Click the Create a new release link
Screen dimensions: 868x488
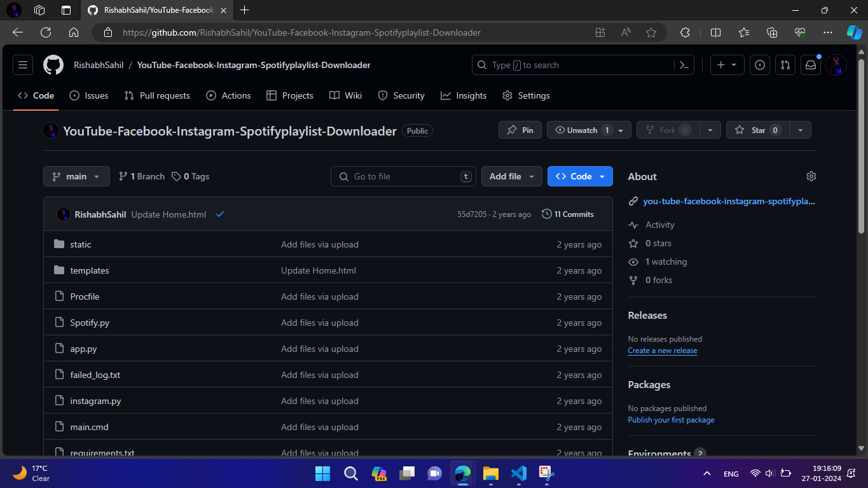point(663,351)
